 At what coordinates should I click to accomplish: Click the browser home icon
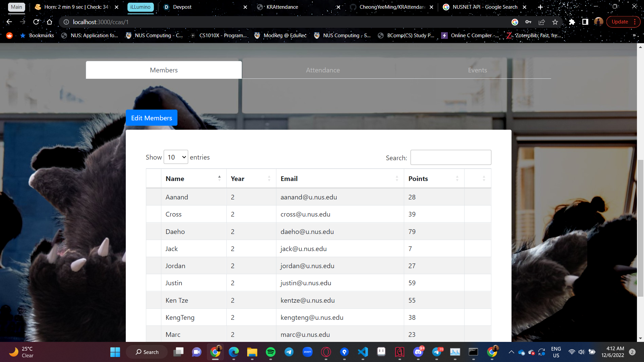50,22
